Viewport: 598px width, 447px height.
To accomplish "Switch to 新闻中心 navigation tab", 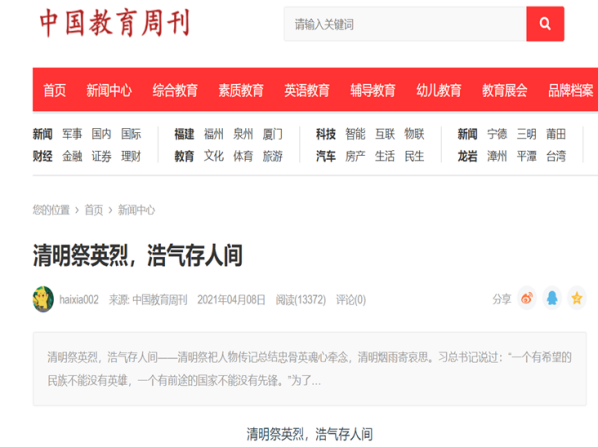I will [x=109, y=90].
